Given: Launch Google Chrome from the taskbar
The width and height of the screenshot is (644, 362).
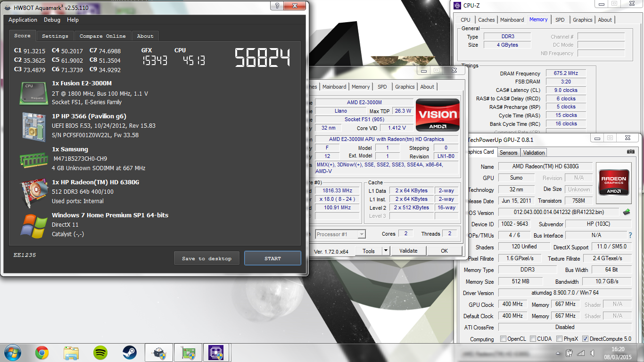Looking at the screenshot, I should (x=42, y=353).
